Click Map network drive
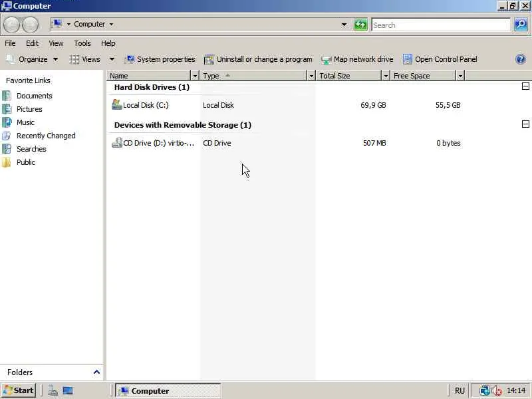 pos(357,59)
